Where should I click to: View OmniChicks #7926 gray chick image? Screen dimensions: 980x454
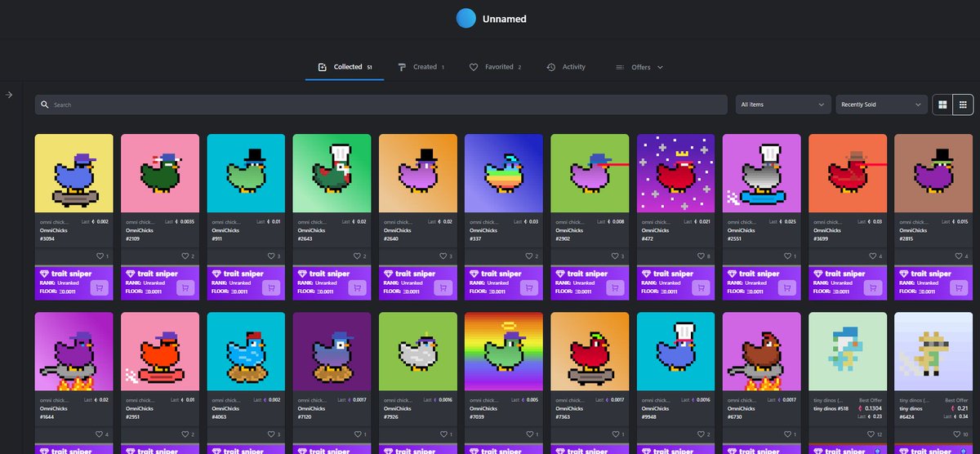tap(418, 351)
